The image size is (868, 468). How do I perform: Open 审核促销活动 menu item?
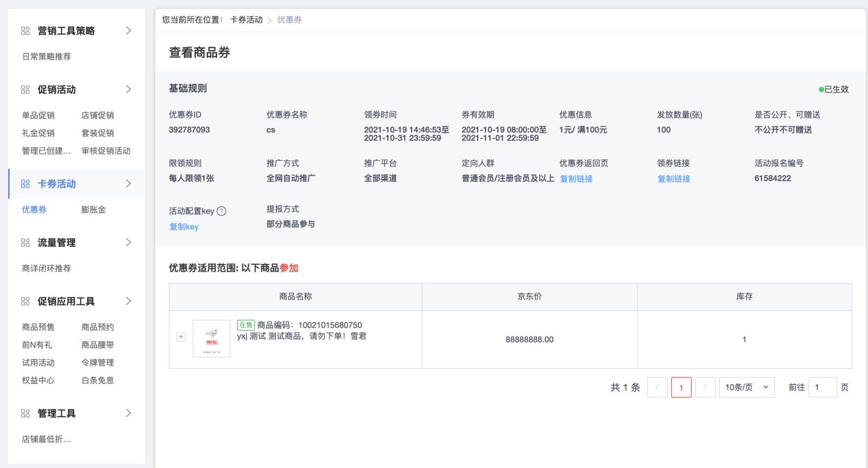coord(106,151)
